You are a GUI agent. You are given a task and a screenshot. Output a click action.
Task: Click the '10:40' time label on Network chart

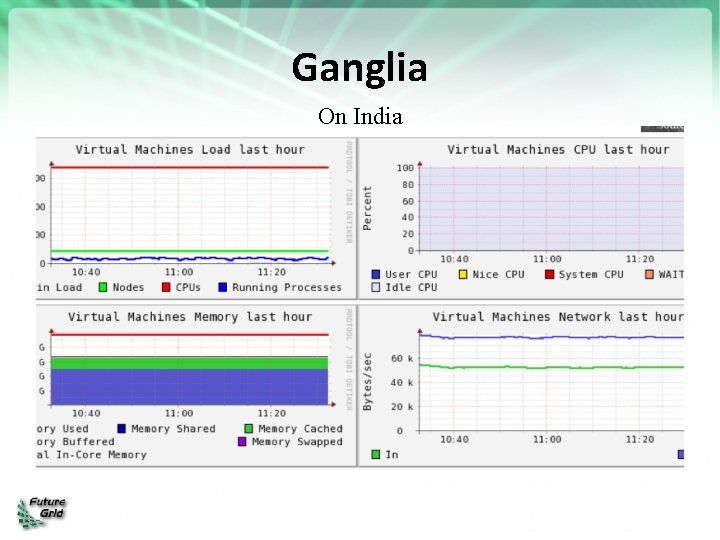pos(454,439)
